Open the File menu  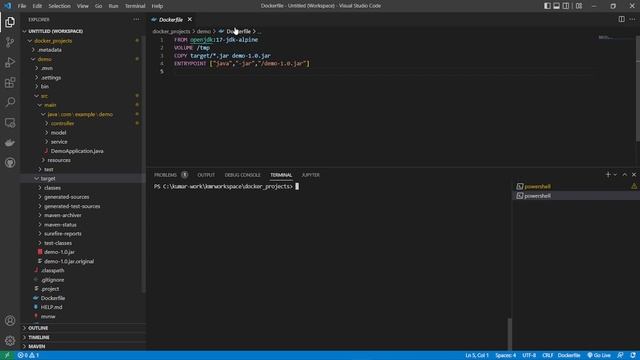(x=22, y=6)
